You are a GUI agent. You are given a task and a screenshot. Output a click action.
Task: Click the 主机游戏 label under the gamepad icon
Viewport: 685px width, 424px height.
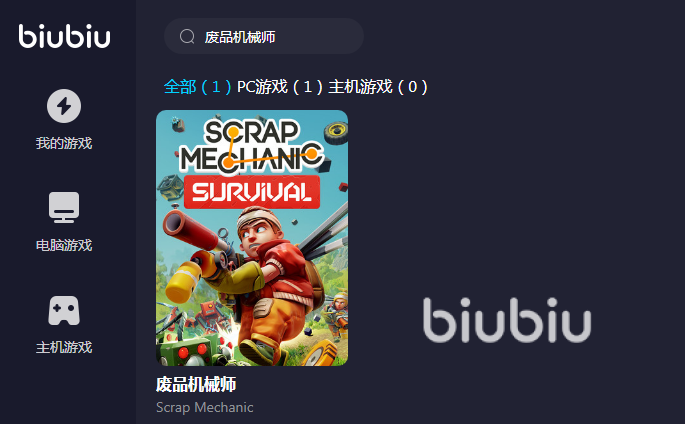click(x=64, y=347)
